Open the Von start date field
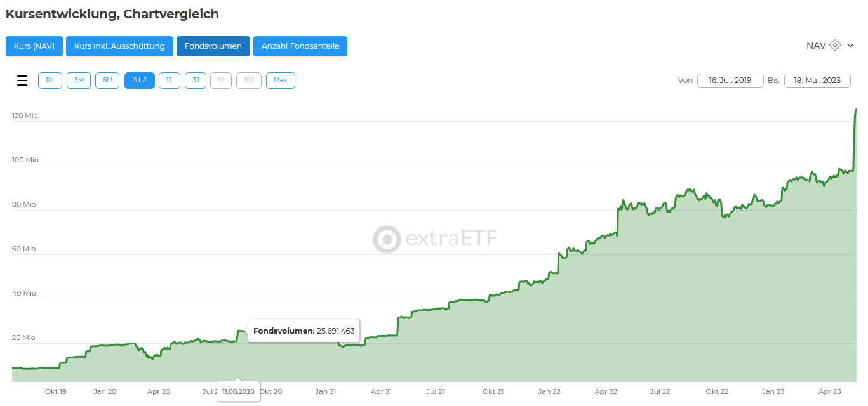Image resolution: width=868 pixels, height=406 pixels. [730, 81]
